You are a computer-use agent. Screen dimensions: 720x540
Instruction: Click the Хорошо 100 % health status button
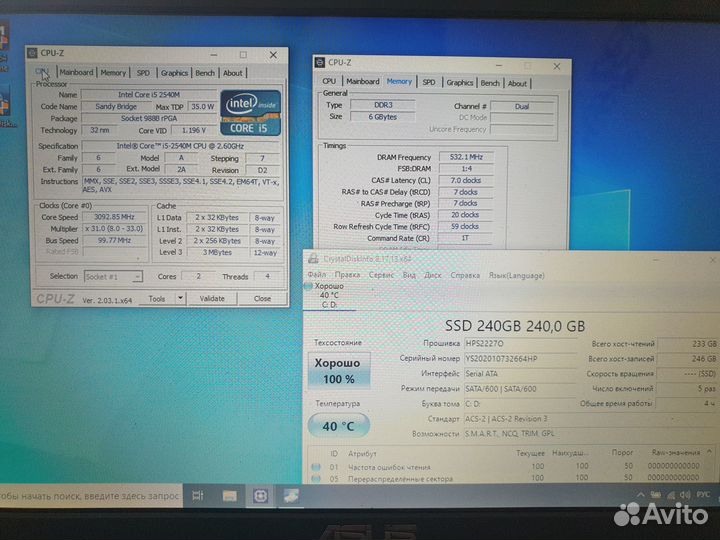(339, 371)
